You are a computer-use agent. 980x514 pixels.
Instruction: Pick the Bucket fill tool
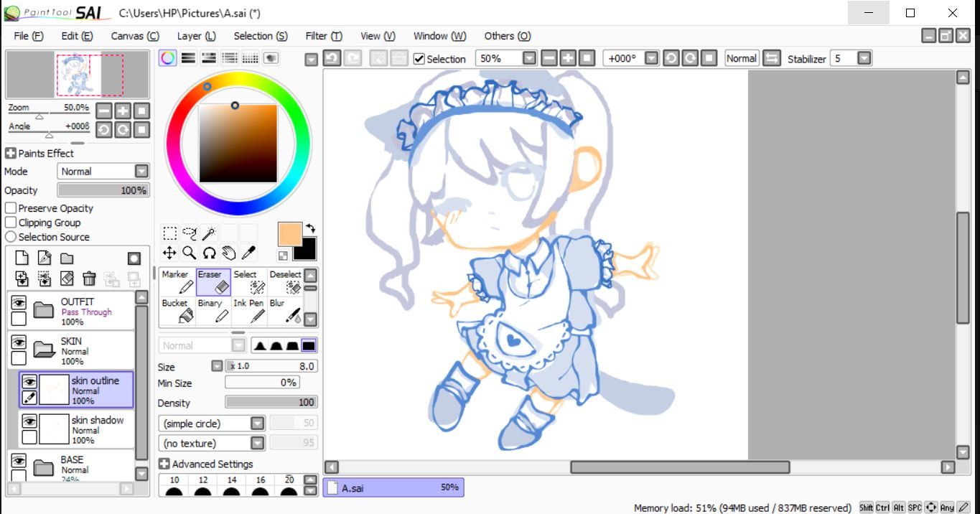tap(177, 311)
